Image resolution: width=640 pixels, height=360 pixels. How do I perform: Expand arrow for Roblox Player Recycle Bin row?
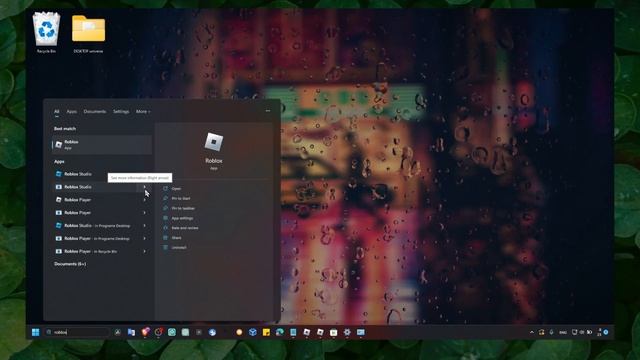[x=144, y=251]
